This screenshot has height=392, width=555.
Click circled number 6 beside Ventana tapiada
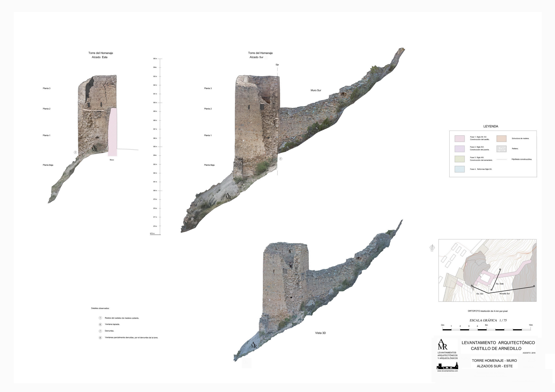point(100,324)
